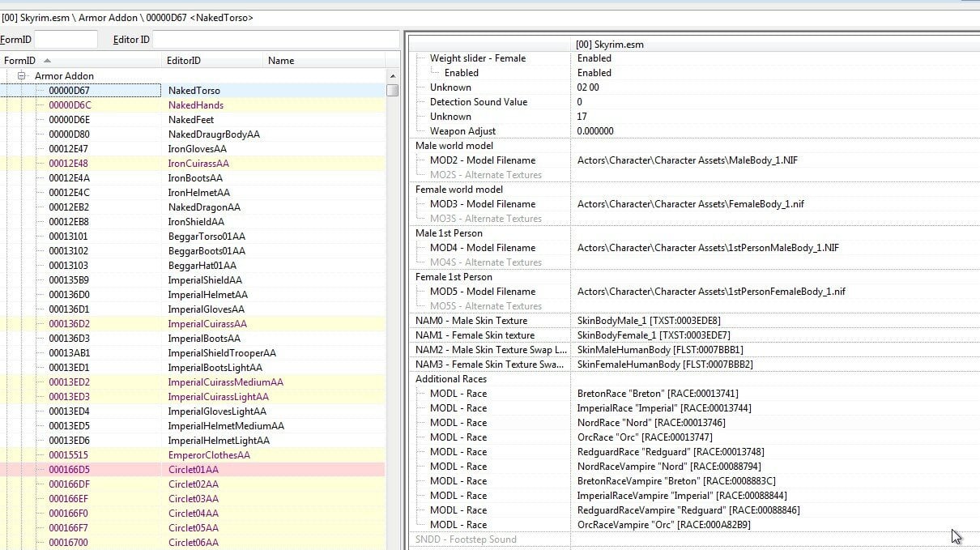Sort by the FormID column header

click(x=81, y=61)
